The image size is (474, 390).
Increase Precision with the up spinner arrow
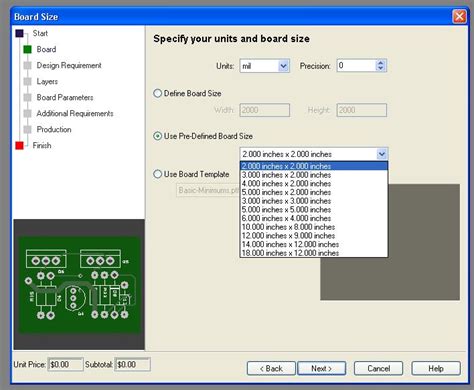point(381,63)
